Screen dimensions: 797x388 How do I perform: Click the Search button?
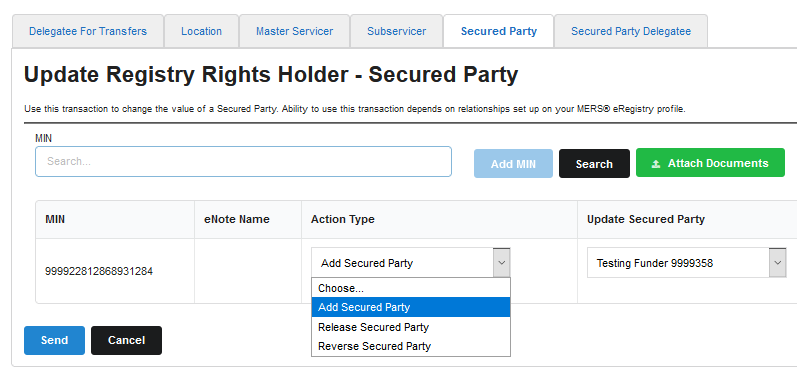(x=594, y=164)
